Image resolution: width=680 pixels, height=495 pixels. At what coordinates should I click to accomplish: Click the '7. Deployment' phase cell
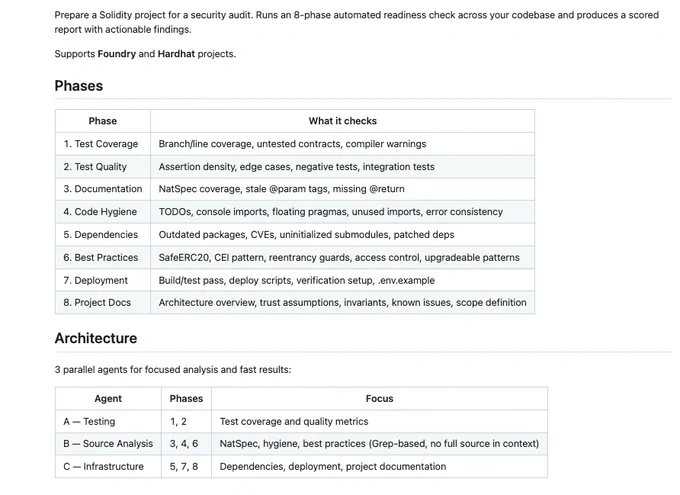click(103, 280)
